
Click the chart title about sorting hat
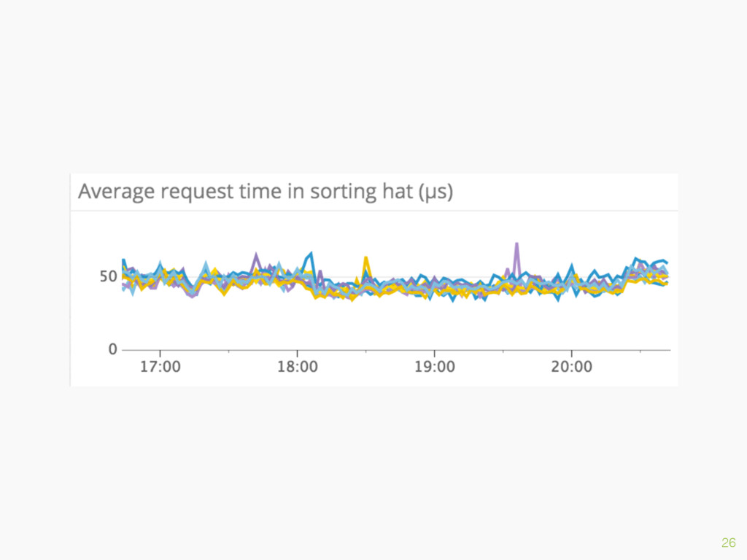tap(266, 192)
